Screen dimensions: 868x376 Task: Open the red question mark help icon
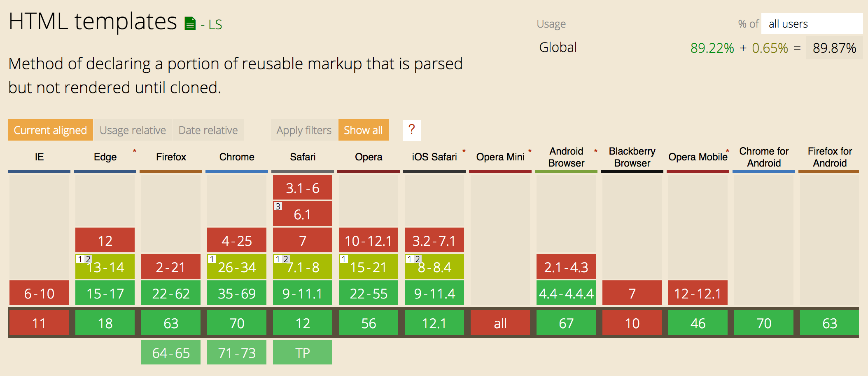tap(411, 129)
